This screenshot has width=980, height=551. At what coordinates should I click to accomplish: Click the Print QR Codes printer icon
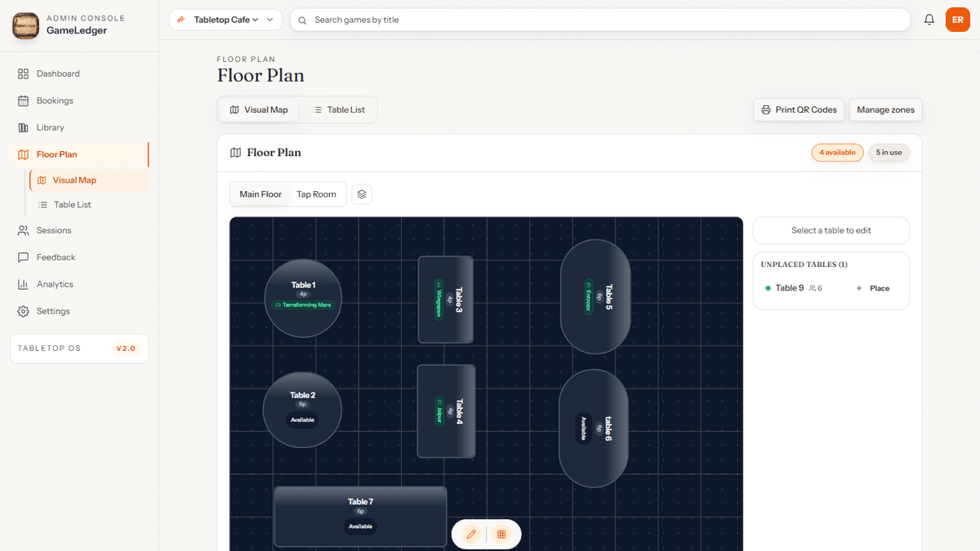[x=766, y=109]
